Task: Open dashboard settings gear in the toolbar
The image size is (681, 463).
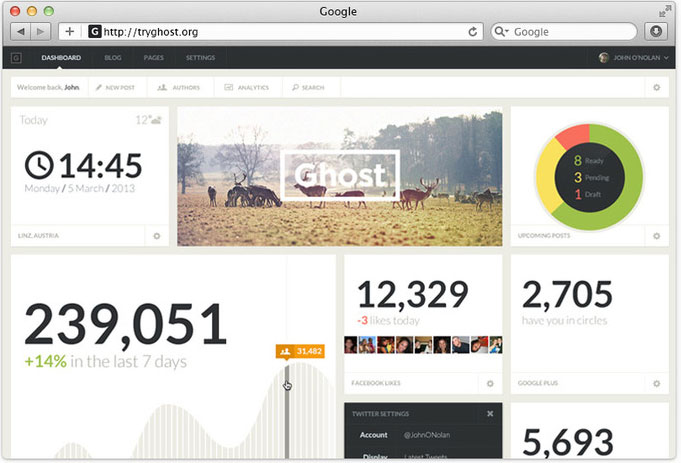Action: pyautogui.click(x=657, y=87)
